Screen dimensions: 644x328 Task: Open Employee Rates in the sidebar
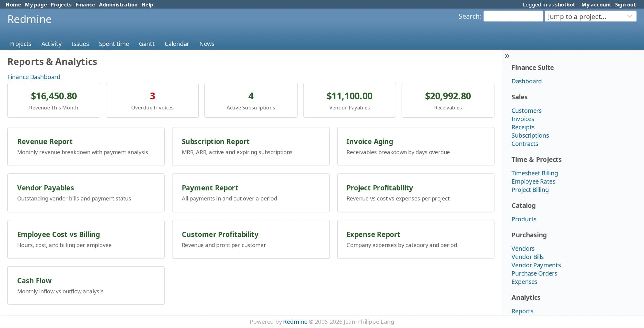click(533, 181)
